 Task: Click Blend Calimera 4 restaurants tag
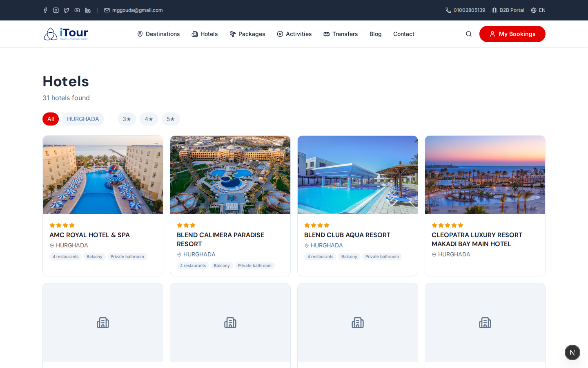click(193, 266)
